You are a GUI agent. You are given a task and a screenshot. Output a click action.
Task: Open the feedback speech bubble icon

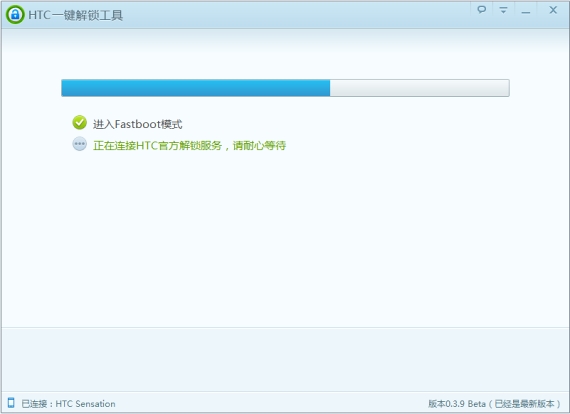click(x=482, y=10)
